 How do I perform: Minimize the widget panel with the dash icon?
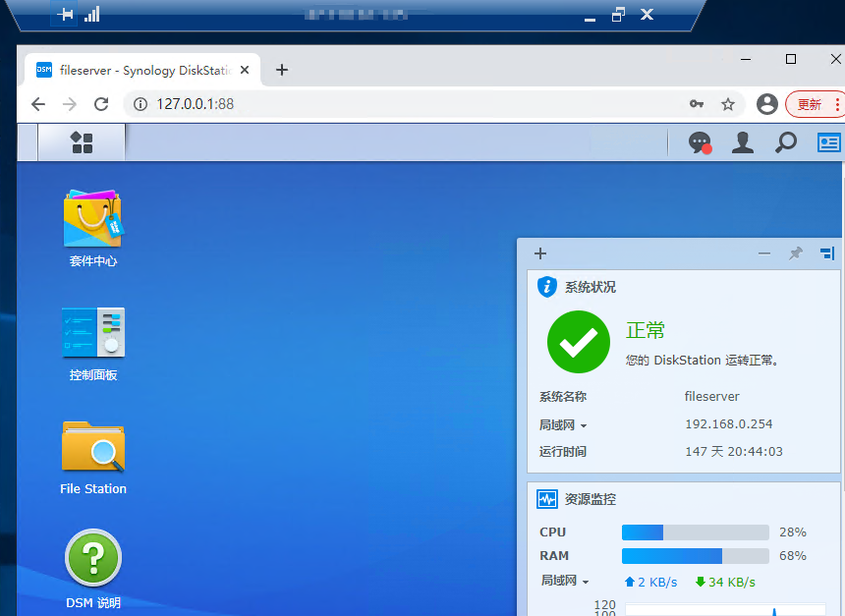pyautogui.click(x=764, y=253)
